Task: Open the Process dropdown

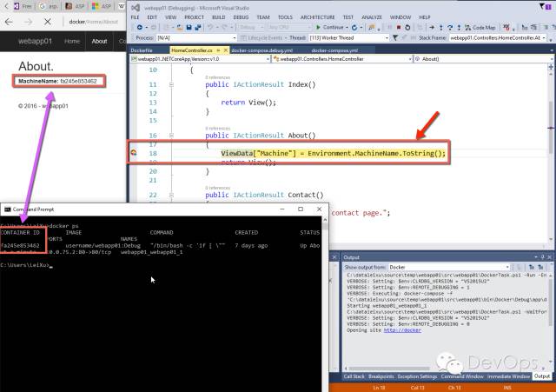Action: [x=196, y=37]
